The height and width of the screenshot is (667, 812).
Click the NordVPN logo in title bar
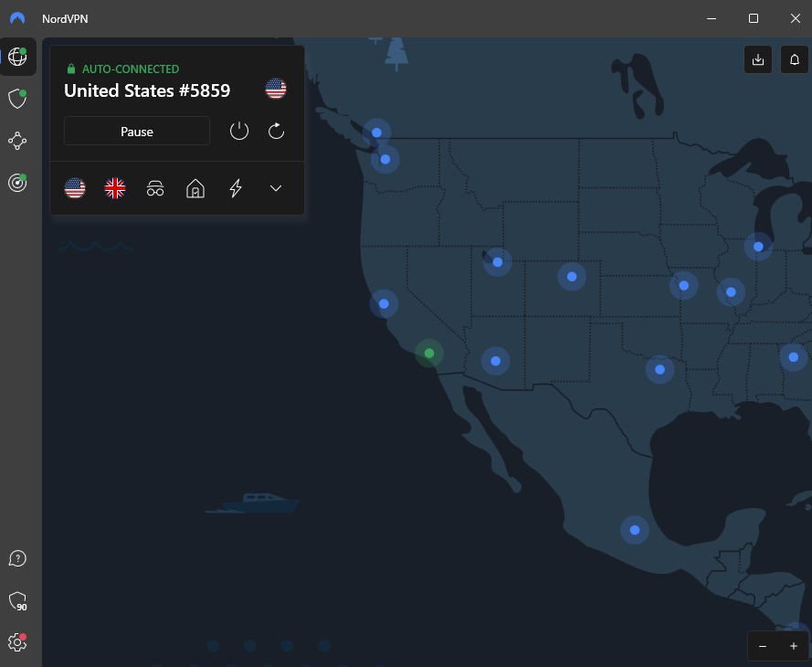pos(17,18)
